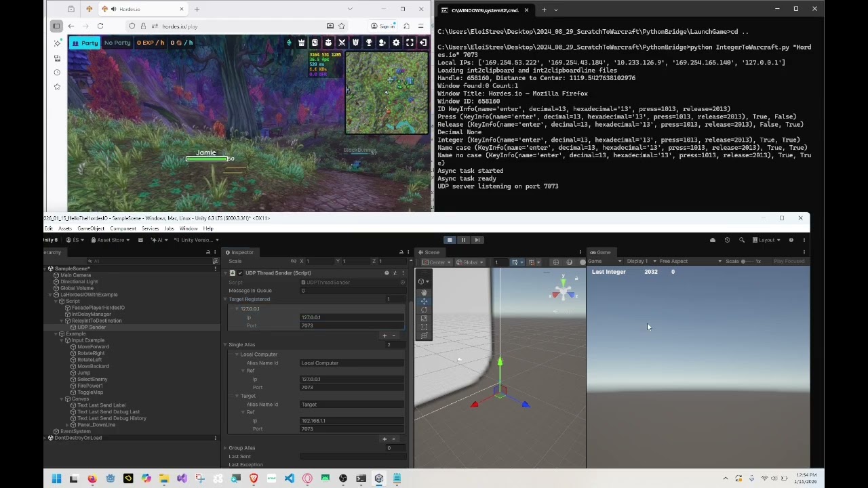Toggle scale constraint link in Inspector

tap(293, 261)
